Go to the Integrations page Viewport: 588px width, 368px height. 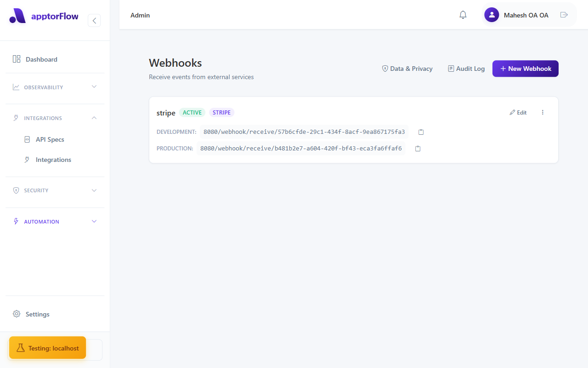pos(53,159)
